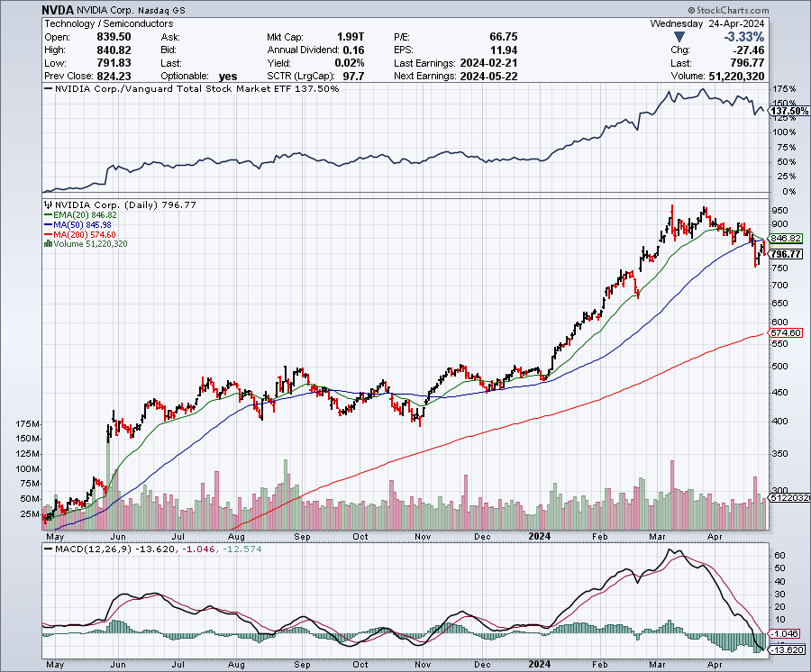Click the 400 label on the price axis

pos(779,421)
